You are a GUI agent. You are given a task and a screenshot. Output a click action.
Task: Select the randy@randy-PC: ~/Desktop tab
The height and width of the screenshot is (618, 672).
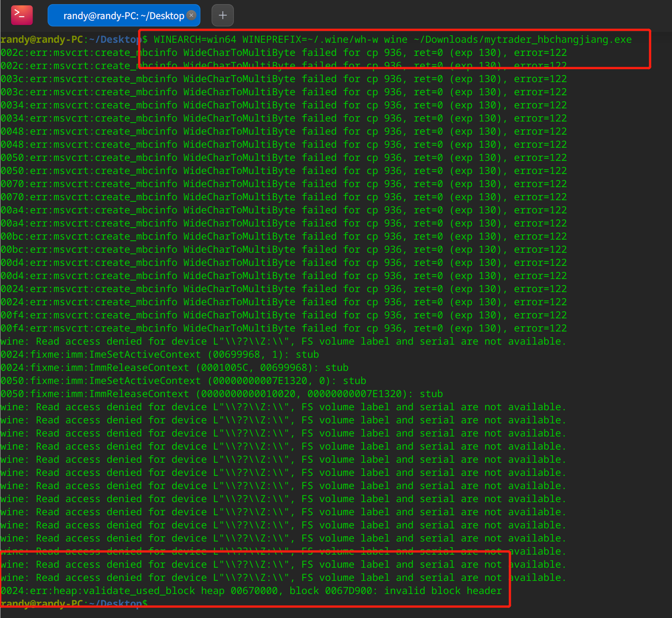(x=124, y=15)
